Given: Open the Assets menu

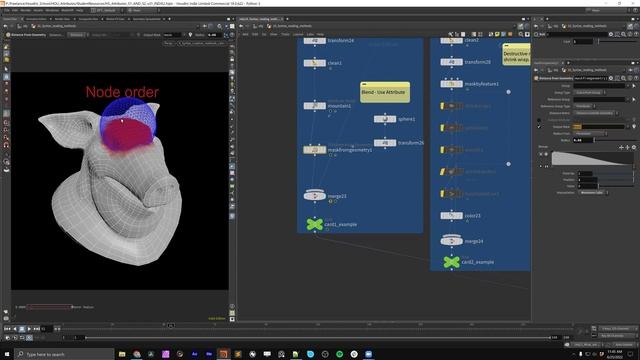Looking at the screenshot, I should [38, 10].
